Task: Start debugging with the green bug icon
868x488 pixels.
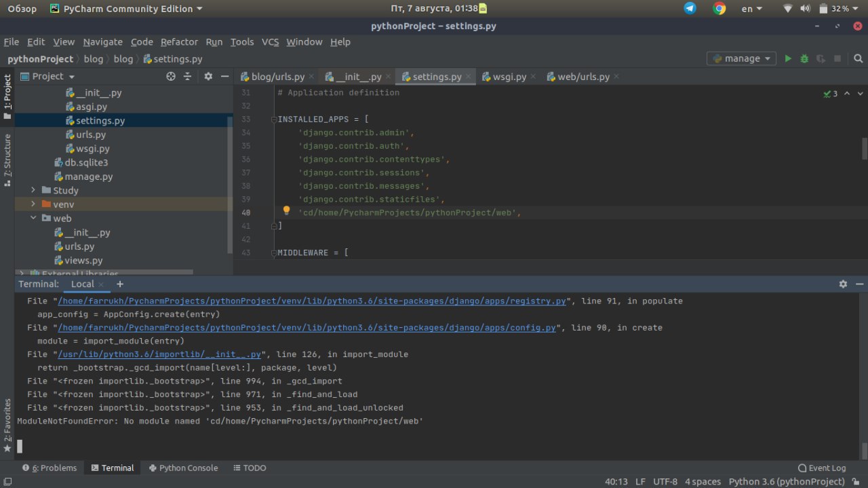Action: (804, 59)
